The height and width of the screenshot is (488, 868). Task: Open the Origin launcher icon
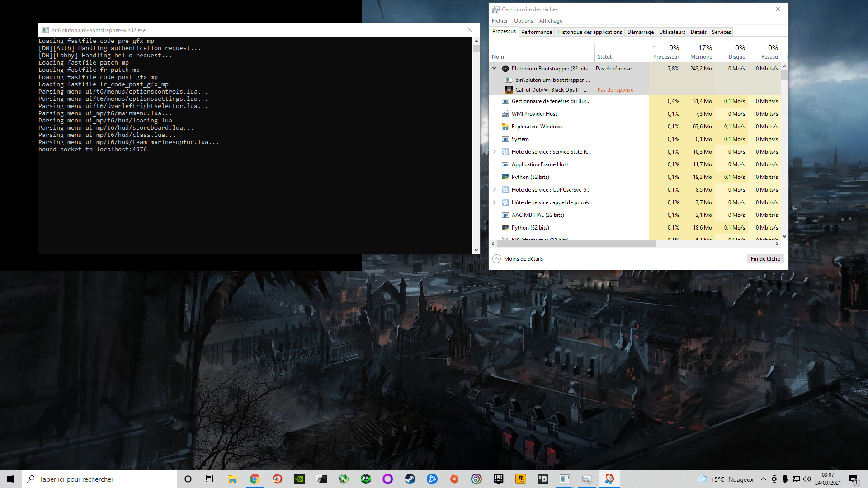pyautogui.click(x=454, y=479)
